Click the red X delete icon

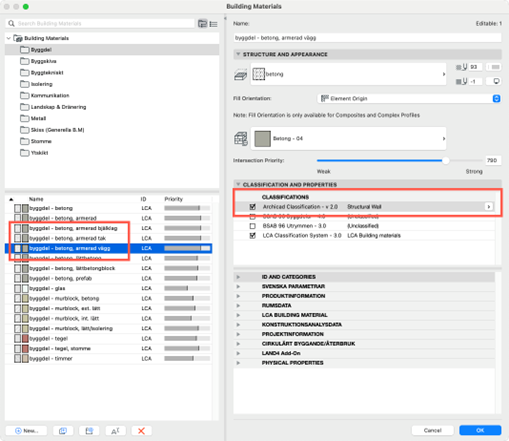point(141,431)
